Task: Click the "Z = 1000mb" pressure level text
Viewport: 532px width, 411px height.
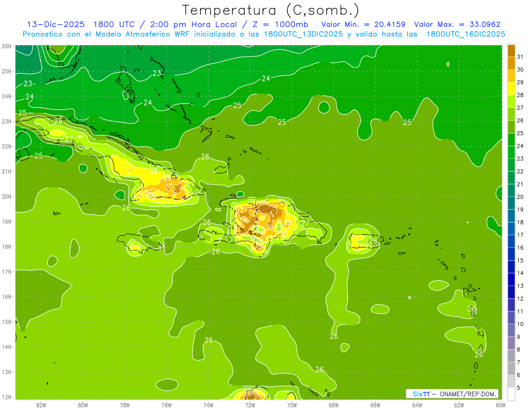Action: pyautogui.click(x=280, y=24)
